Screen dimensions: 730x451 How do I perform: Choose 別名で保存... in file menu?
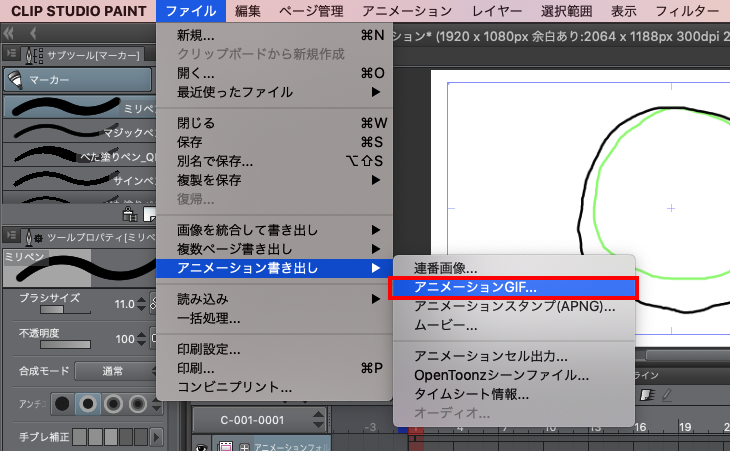click(274, 161)
